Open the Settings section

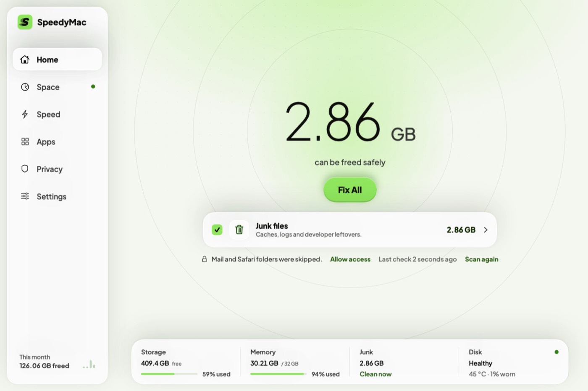coord(57,196)
